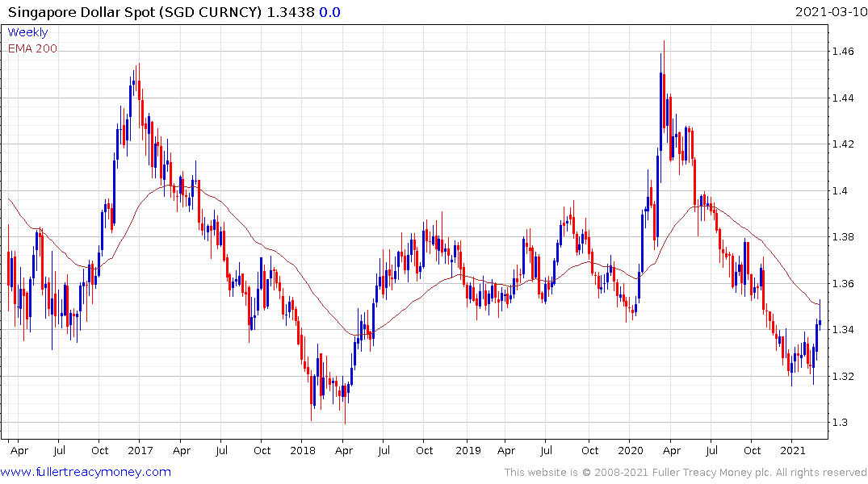Click the copyright notice 'Fuller Treacy Money plc'
Screen dimensions: 868x484
tap(712, 473)
